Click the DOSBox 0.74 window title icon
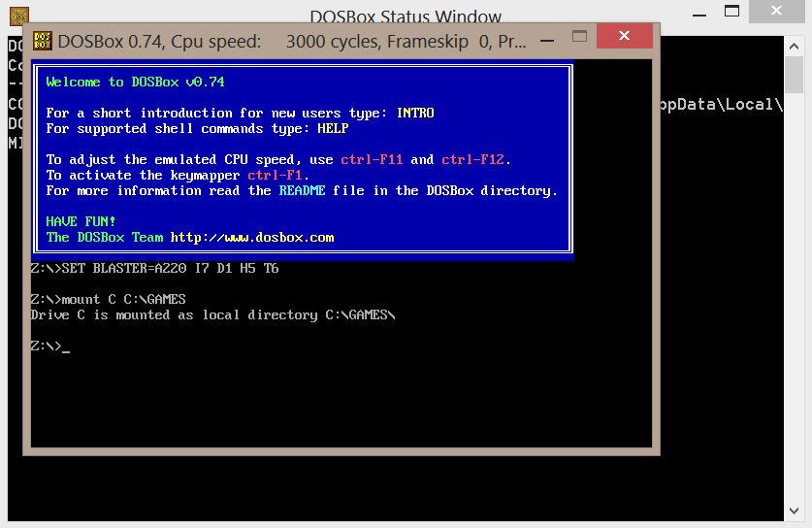812x528 pixels. pos(43,41)
